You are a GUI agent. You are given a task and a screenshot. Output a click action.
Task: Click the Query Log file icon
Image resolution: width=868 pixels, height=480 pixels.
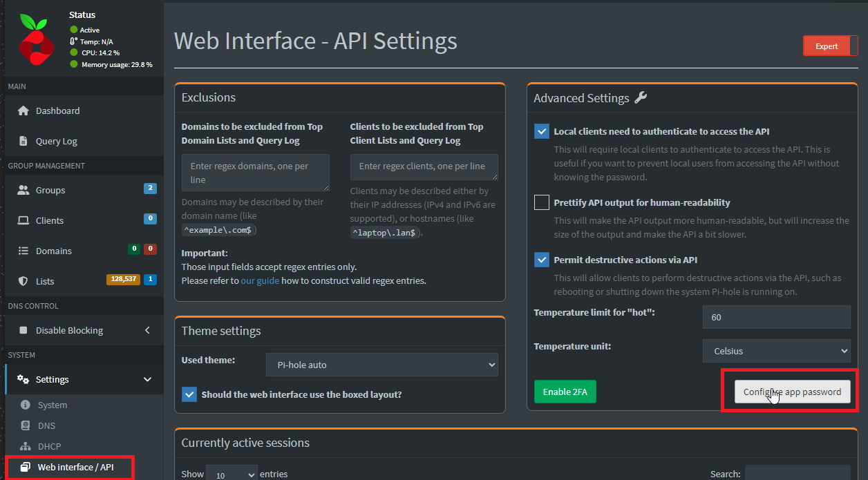[23, 141]
